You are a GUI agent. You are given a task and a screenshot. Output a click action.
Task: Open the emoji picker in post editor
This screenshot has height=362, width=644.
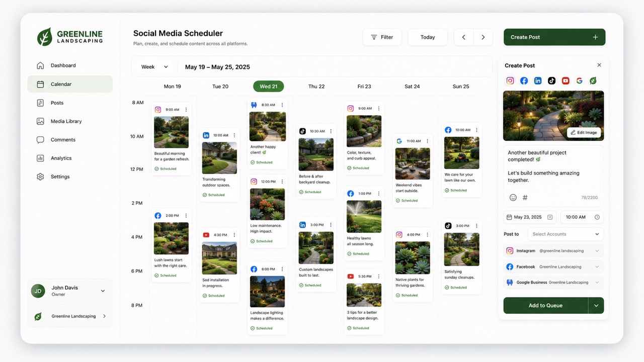coord(513,198)
